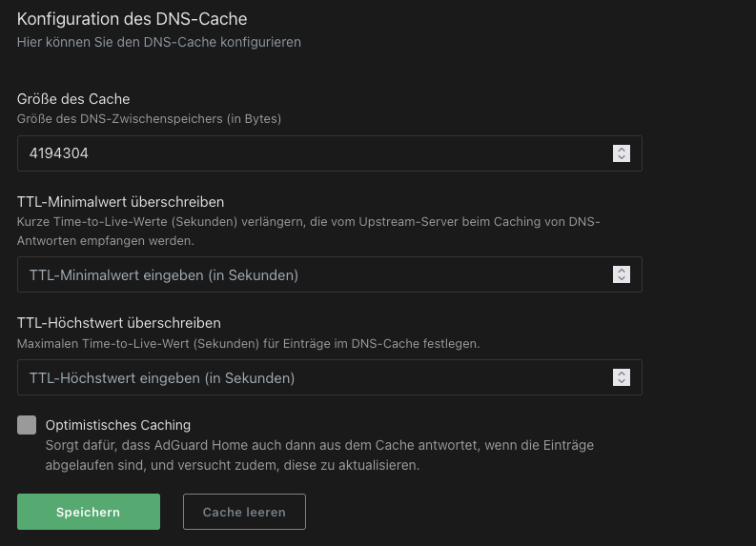Click the Optimistisches Caching description paragraph

pos(319,455)
